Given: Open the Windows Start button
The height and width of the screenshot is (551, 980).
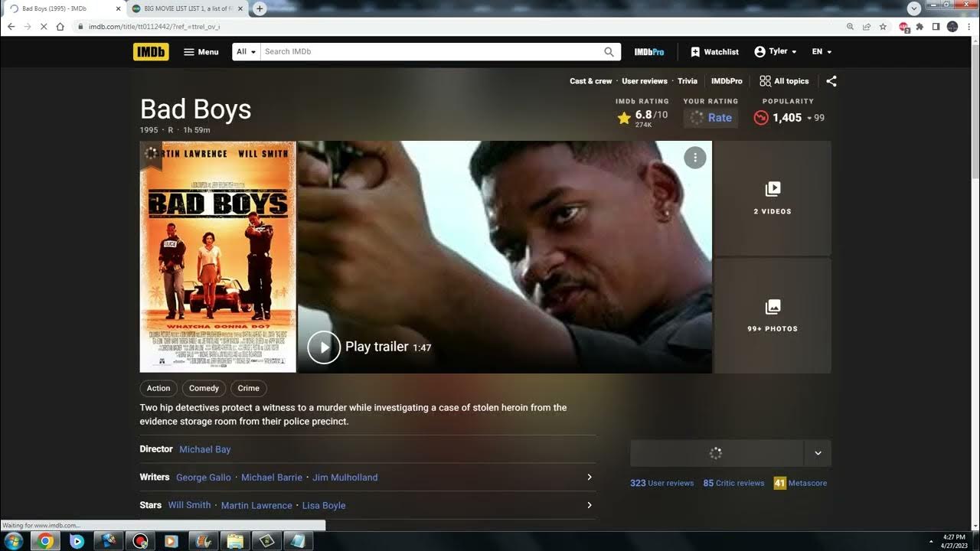Looking at the screenshot, I should click(x=13, y=541).
